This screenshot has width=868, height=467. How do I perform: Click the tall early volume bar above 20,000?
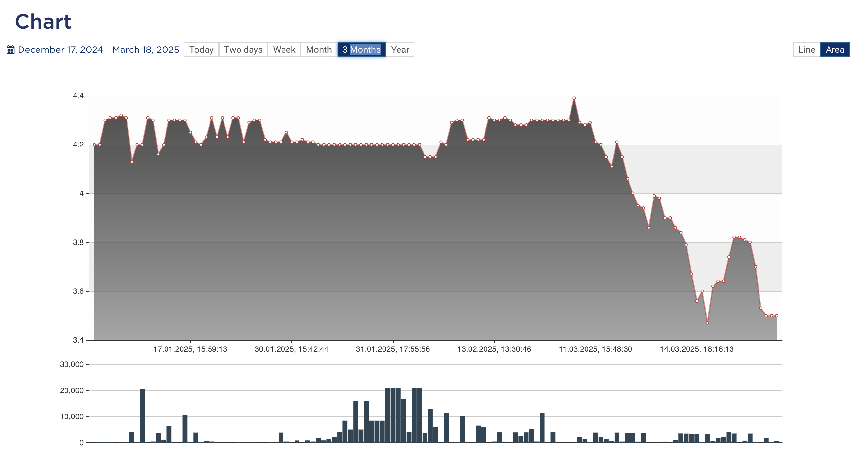click(x=142, y=416)
